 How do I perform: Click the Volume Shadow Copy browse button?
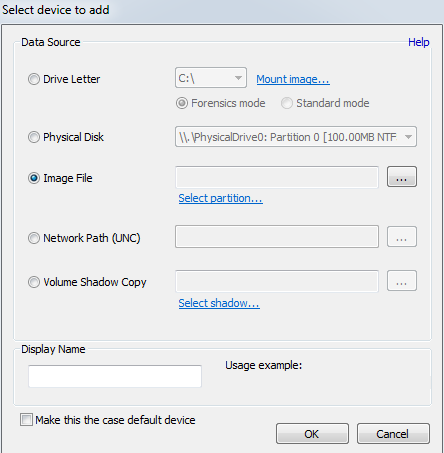click(402, 281)
